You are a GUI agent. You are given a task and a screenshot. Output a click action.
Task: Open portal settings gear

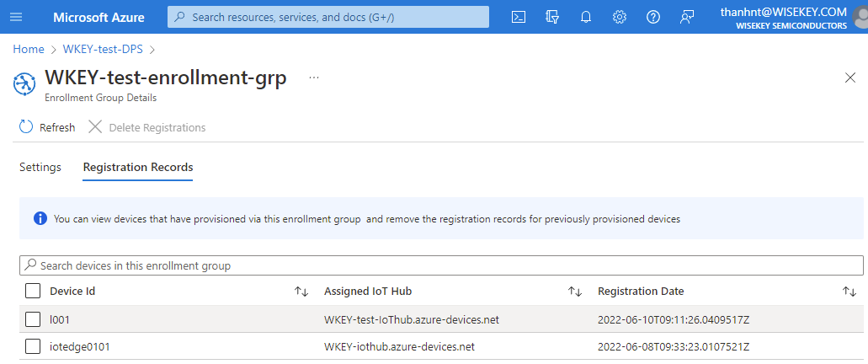point(620,17)
